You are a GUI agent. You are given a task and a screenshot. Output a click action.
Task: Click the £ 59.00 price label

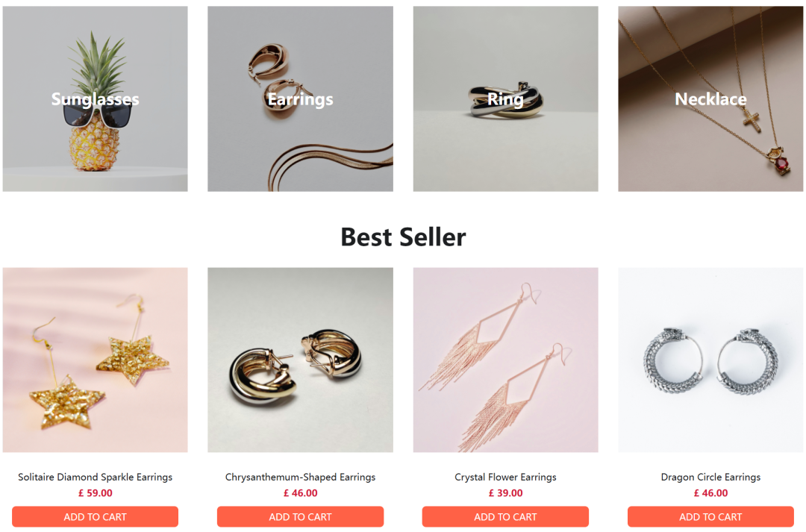point(95,493)
